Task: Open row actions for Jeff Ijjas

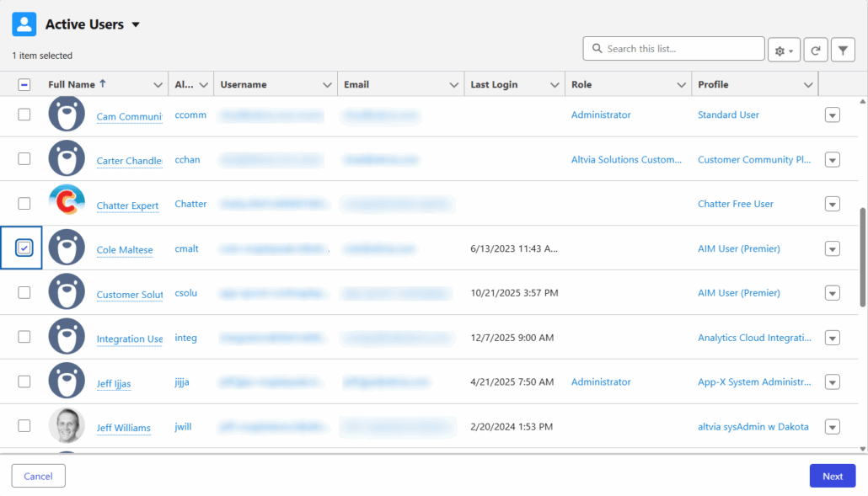Action: [832, 382]
